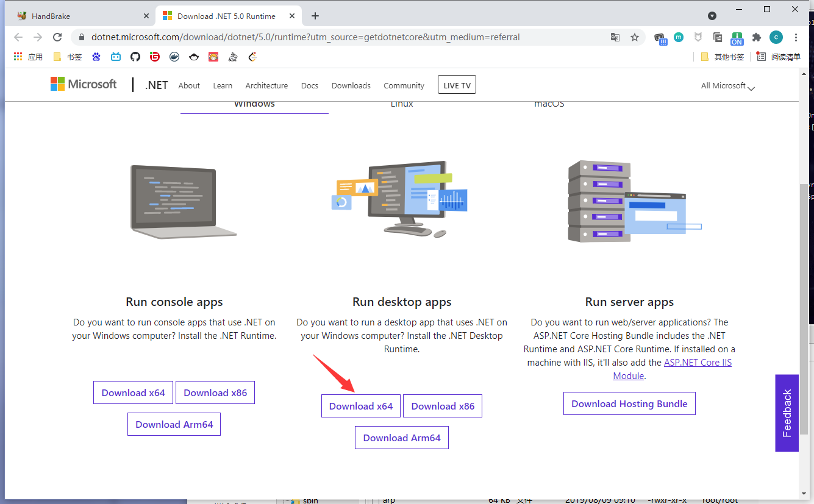Select the Linux platform tab

coord(402,104)
